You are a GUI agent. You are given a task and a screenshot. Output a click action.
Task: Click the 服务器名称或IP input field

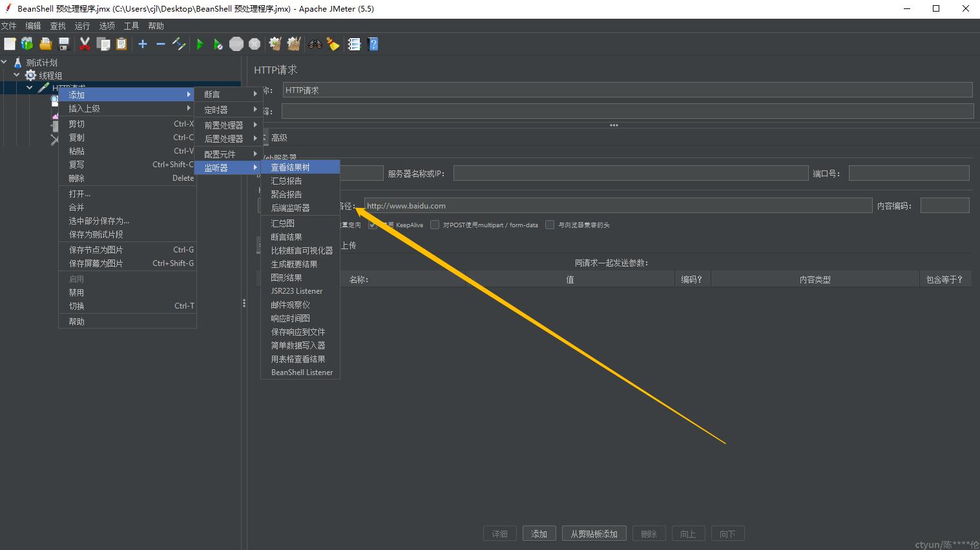click(631, 173)
